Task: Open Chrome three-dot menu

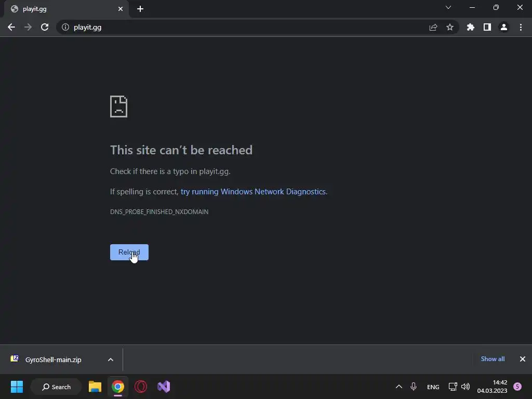Action: pyautogui.click(x=521, y=27)
